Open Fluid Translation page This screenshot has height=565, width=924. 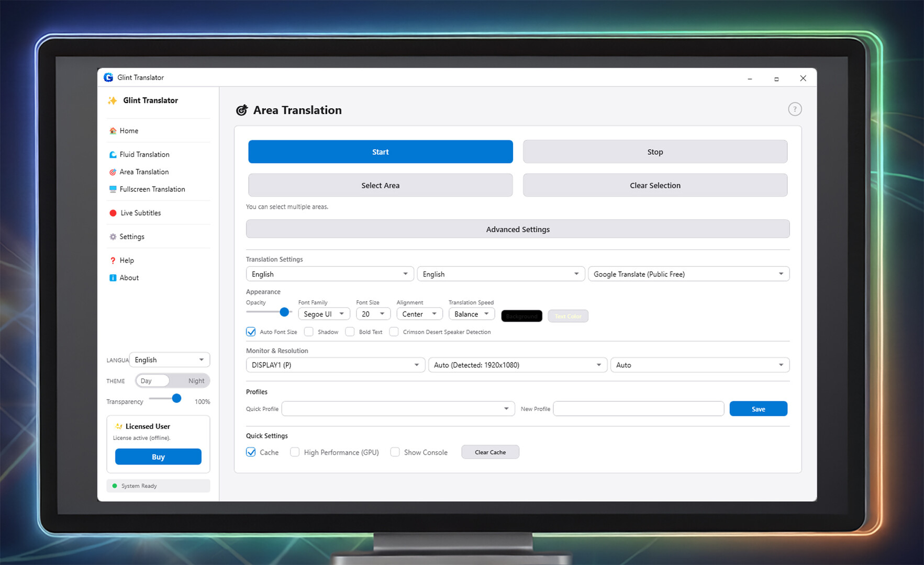coord(144,154)
